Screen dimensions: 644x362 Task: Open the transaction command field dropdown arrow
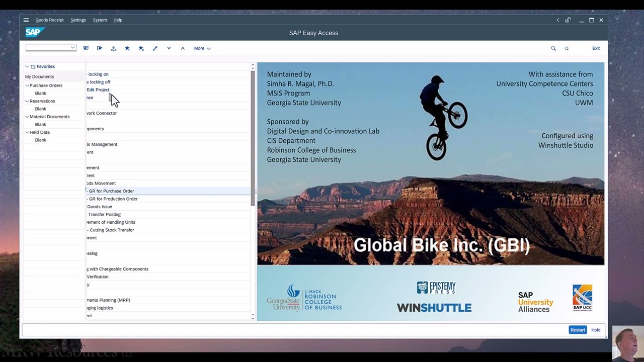73,48
